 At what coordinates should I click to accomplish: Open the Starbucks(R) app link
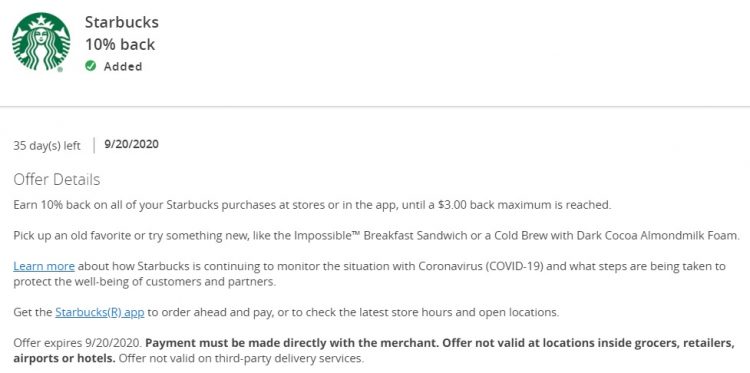pyautogui.click(x=99, y=313)
